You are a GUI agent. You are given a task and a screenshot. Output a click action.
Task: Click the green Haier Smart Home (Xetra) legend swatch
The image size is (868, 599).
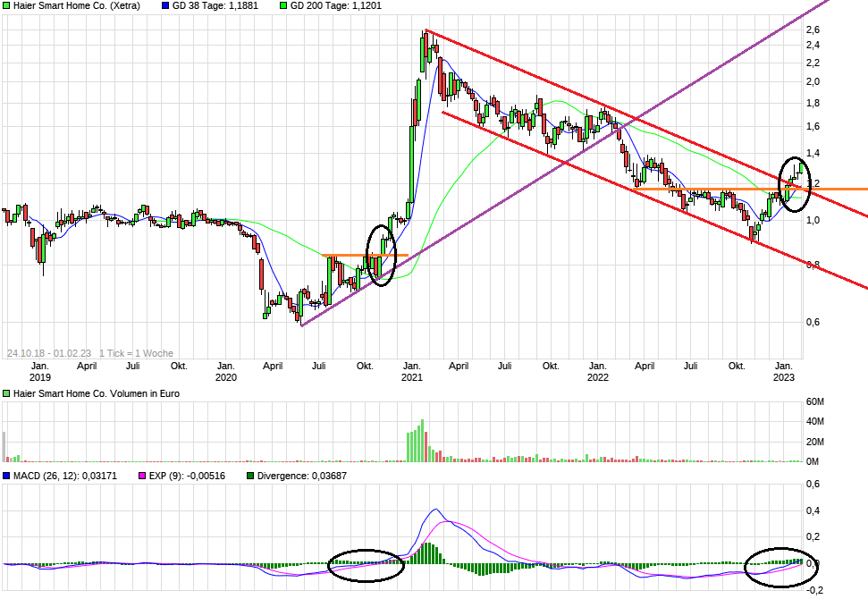pos(6,5)
